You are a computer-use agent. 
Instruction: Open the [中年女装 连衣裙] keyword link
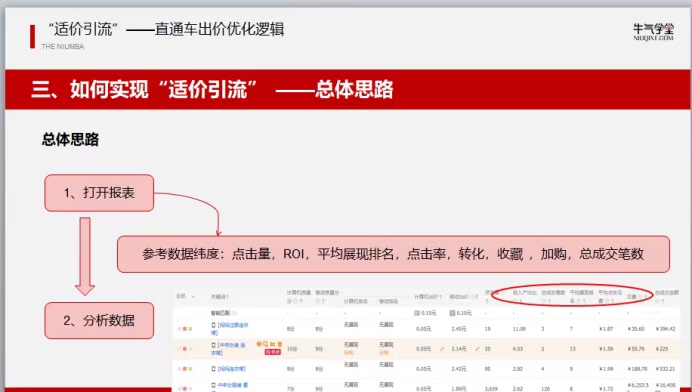[229, 349]
